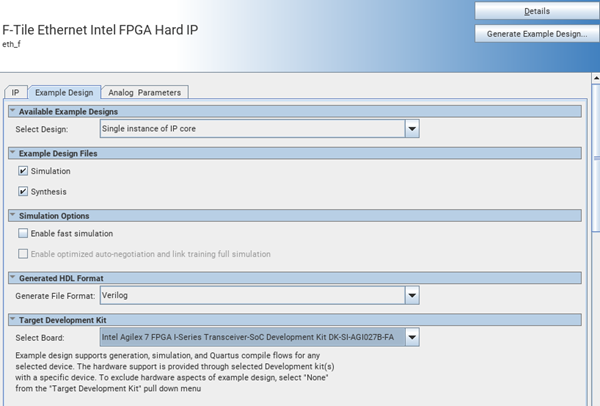The width and height of the screenshot is (600, 406).
Task: Collapse Target Development Kit section
Action: (13, 319)
